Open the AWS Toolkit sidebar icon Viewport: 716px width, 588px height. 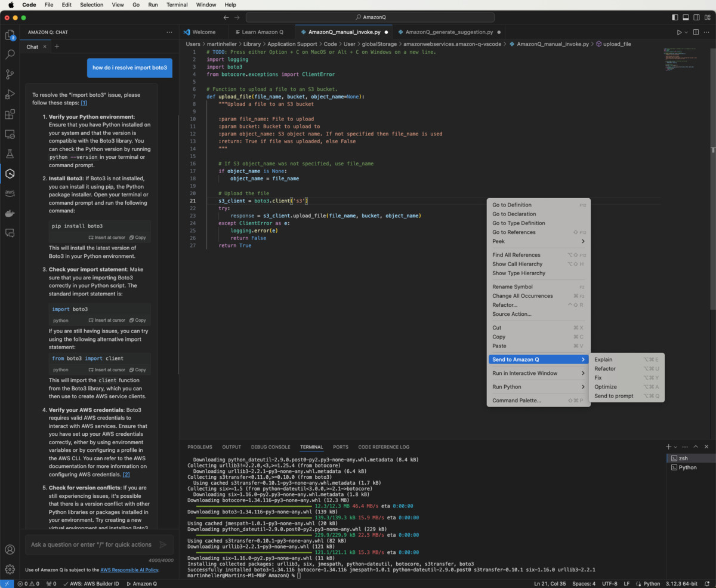(x=9, y=192)
